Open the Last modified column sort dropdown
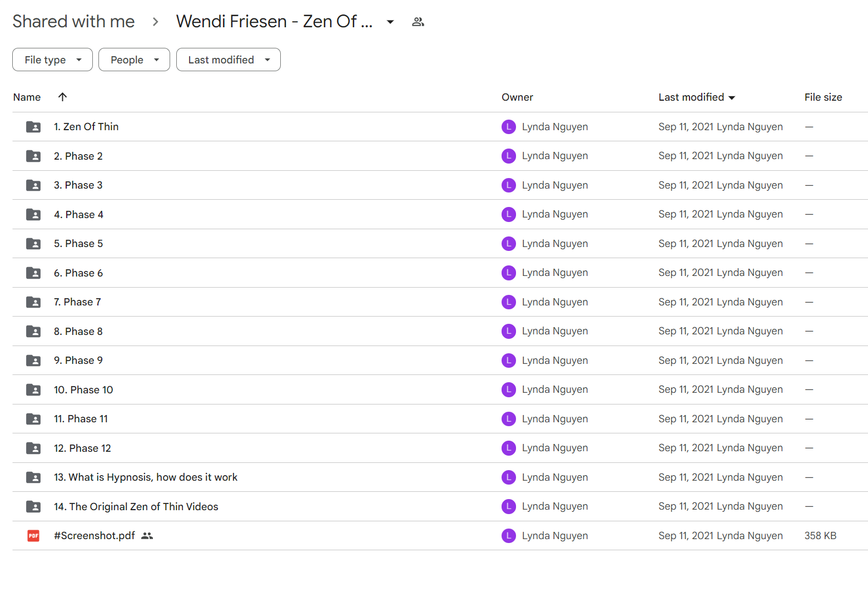Viewport: 868px width, 602px height. click(732, 97)
